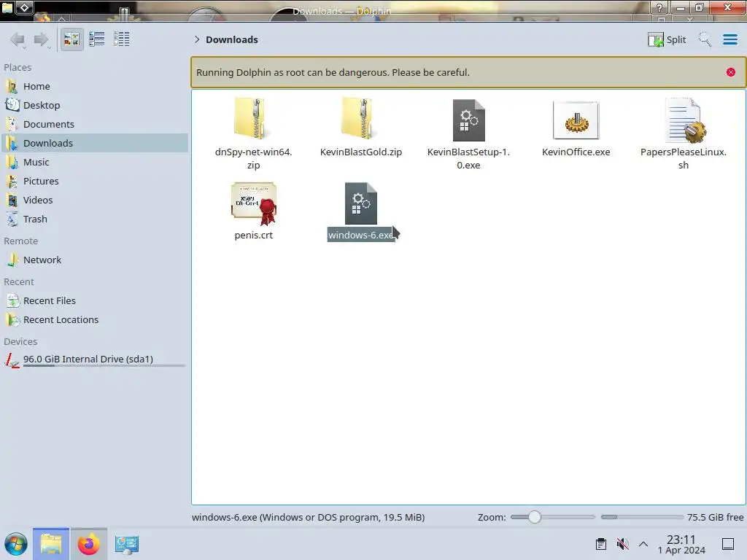The image size is (747, 560).
Task: Open Recent Locations
Action: [x=94, y=320]
